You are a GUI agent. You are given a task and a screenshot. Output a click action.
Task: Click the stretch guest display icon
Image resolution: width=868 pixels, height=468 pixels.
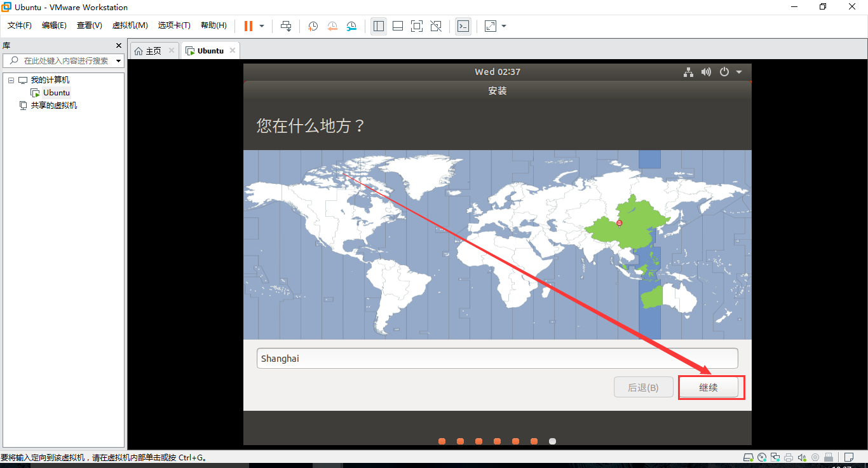click(490, 26)
